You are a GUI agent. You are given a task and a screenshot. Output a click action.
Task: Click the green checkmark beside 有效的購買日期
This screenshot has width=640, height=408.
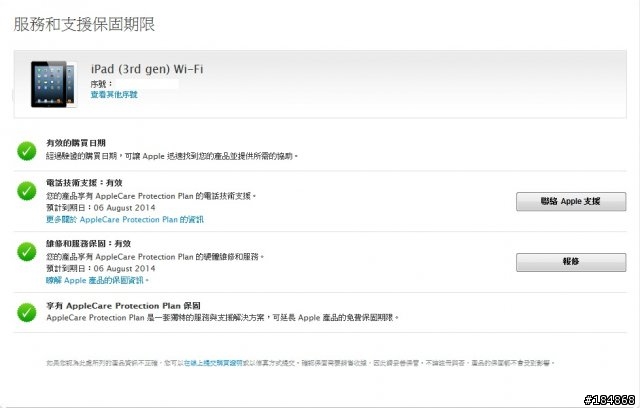tap(27, 151)
